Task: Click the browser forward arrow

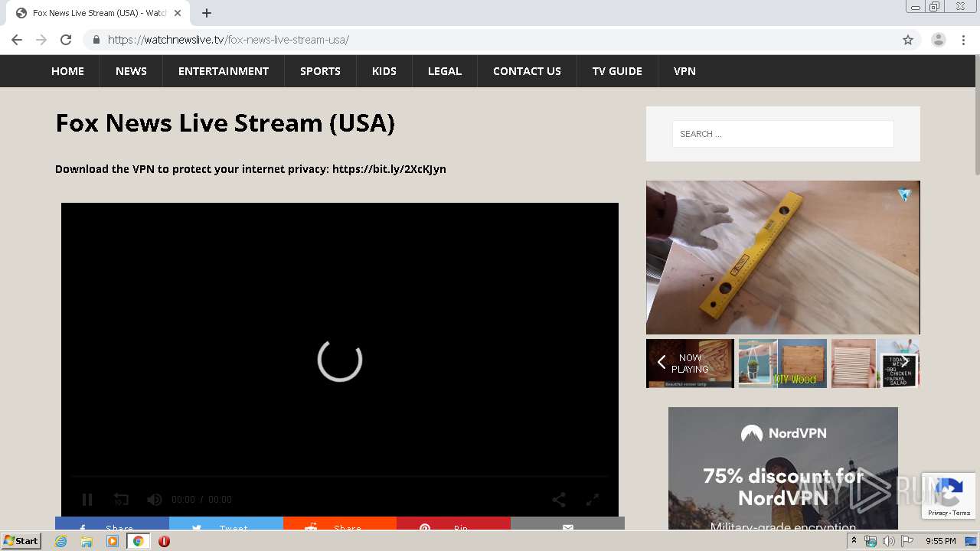Action: click(41, 40)
